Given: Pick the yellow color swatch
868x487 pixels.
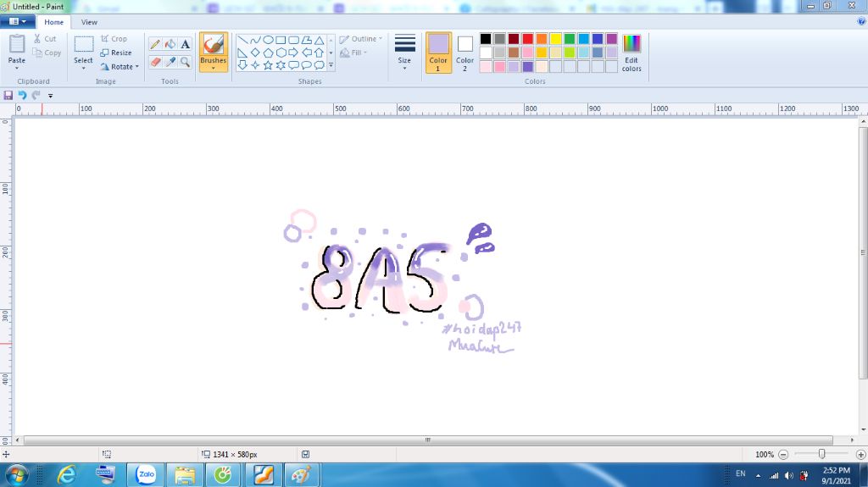Looking at the screenshot, I should [x=555, y=38].
